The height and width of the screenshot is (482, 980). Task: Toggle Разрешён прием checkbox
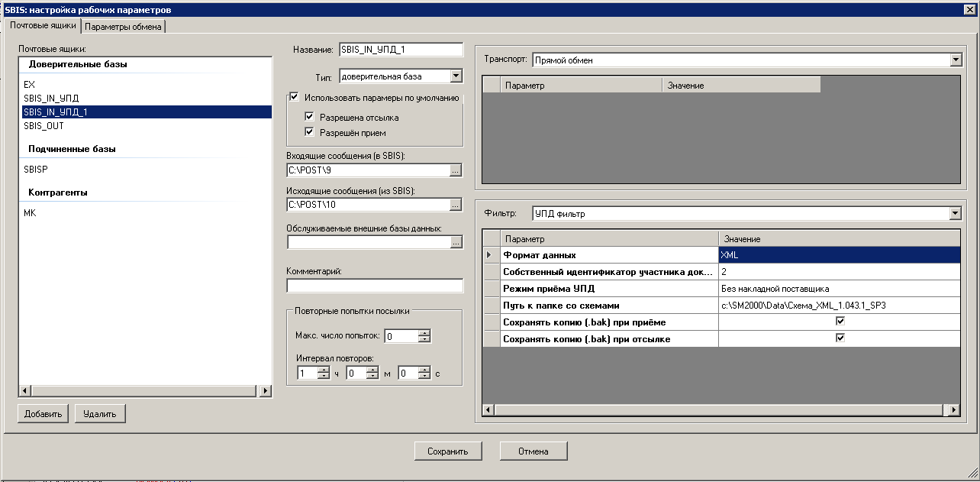coord(309,132)
